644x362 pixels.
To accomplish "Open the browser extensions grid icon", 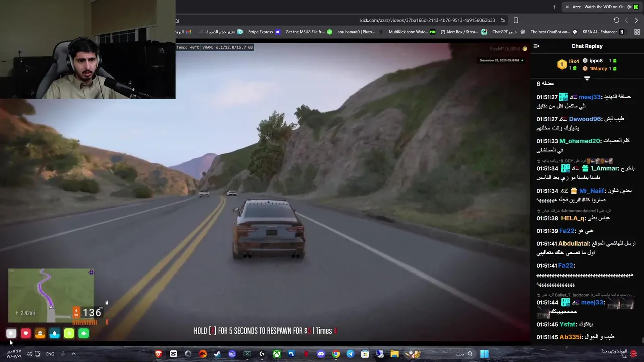I will pos(637,32).
